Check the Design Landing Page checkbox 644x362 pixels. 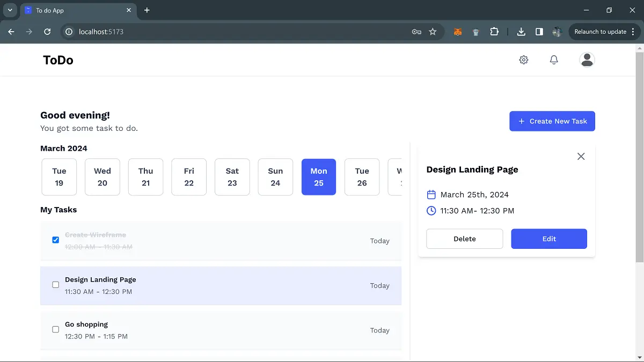(x=55, y=284)
